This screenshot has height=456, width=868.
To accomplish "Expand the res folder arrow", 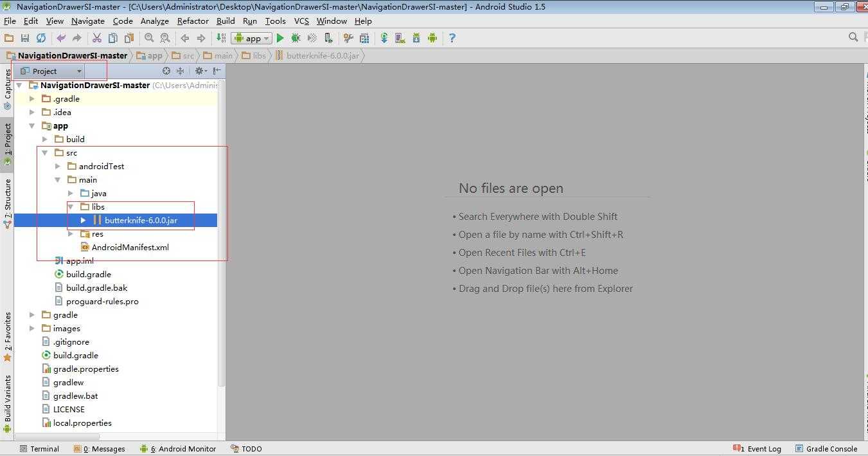I will click(71, 233).
